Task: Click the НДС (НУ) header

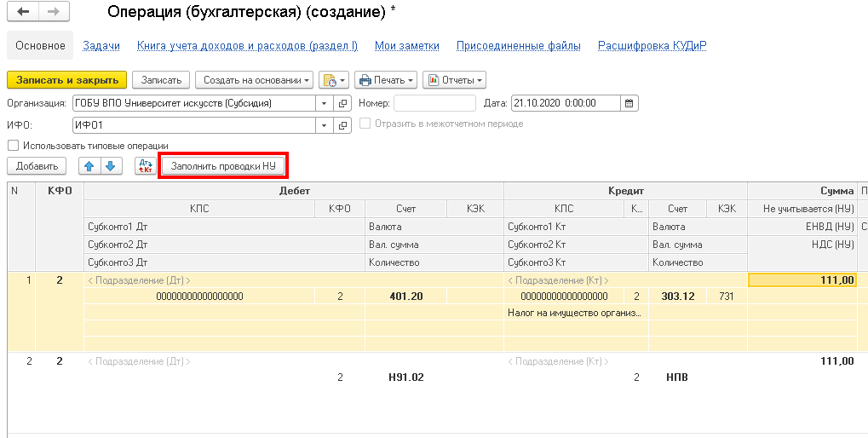Action: point(802,245)
